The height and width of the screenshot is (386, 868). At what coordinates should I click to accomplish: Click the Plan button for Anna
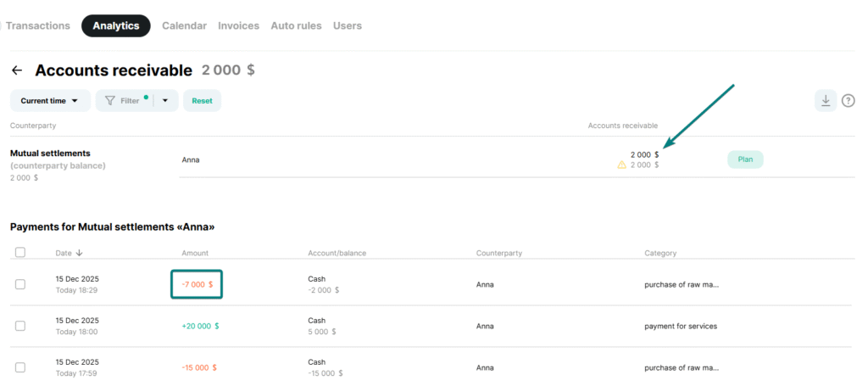[745, 159]
